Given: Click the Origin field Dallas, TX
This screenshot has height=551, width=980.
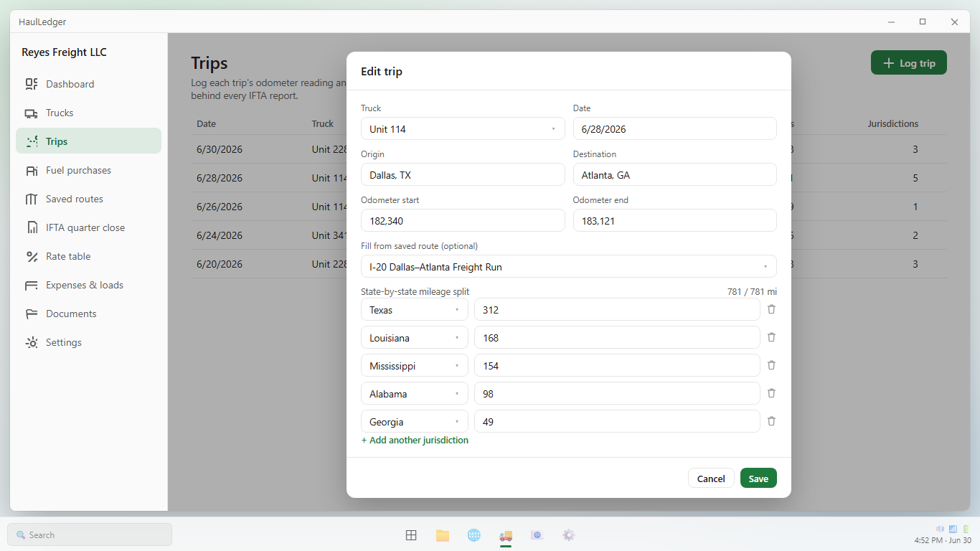Looking at the screenshot, I should click(463, 175).
